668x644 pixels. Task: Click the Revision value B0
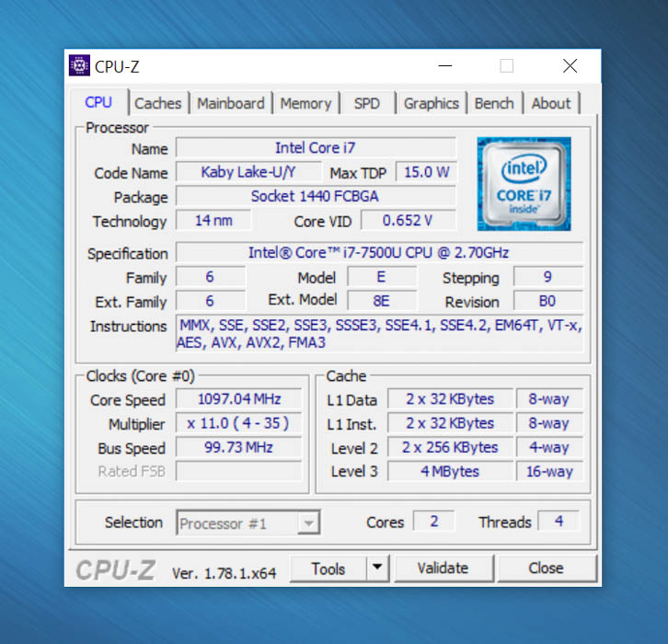coord(548,301)
